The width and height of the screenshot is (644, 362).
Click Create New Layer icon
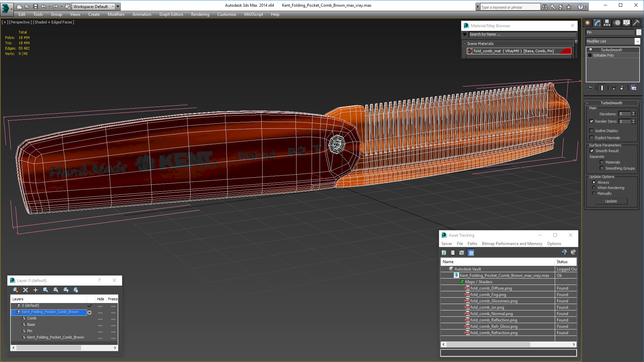pyautogui.click(x=15, y=290)
